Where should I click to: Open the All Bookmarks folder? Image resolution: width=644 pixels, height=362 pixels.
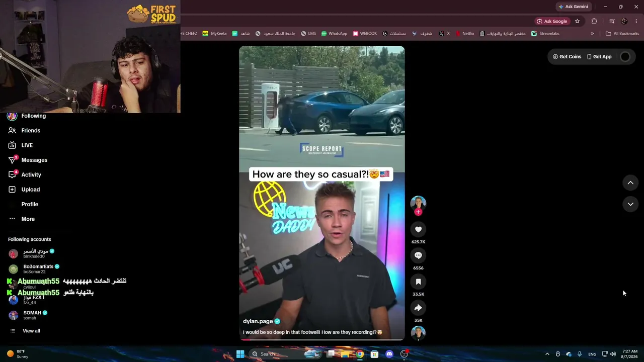click(x=622, y=34)
